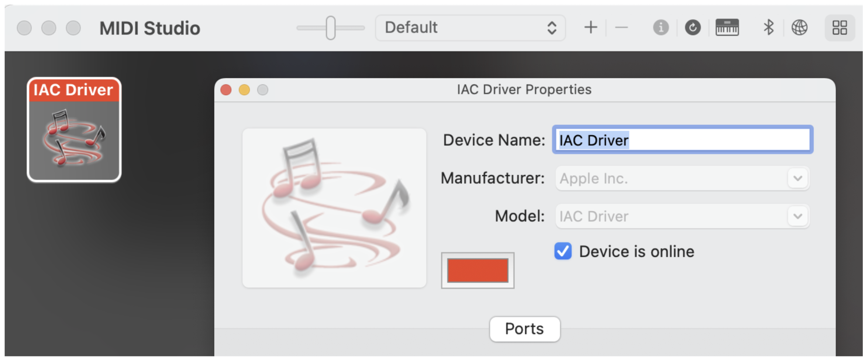Minimize the IAC Driver Properties window
The height and width of the screenshot is (359, 868).
coord(244,90)
